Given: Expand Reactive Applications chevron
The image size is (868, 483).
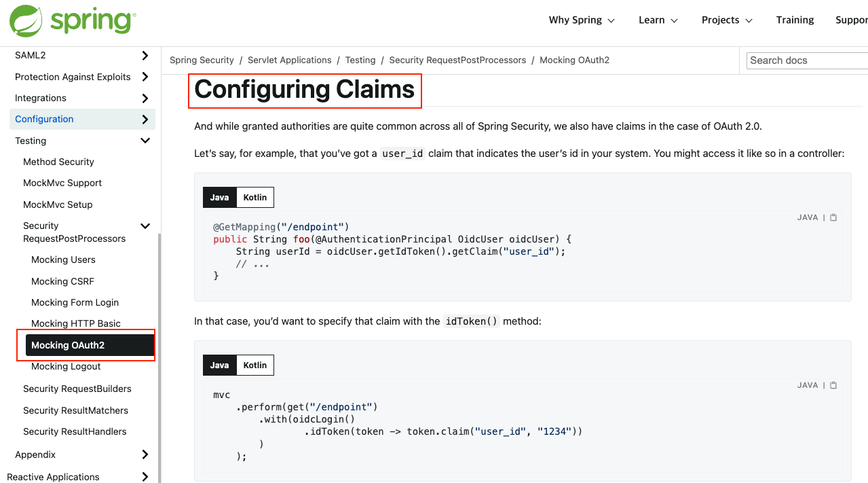Looking at the screenshot, I should (145, 477).
